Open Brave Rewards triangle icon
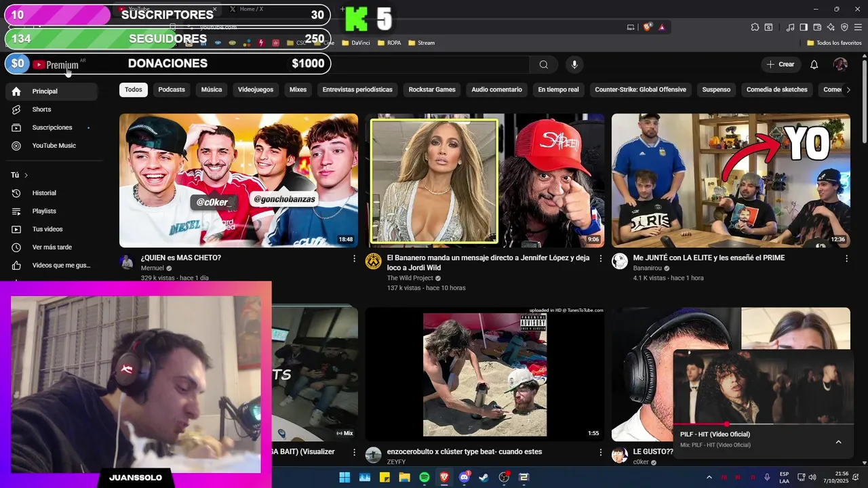Viewport: 868px width, 488px height. (662, 27)
